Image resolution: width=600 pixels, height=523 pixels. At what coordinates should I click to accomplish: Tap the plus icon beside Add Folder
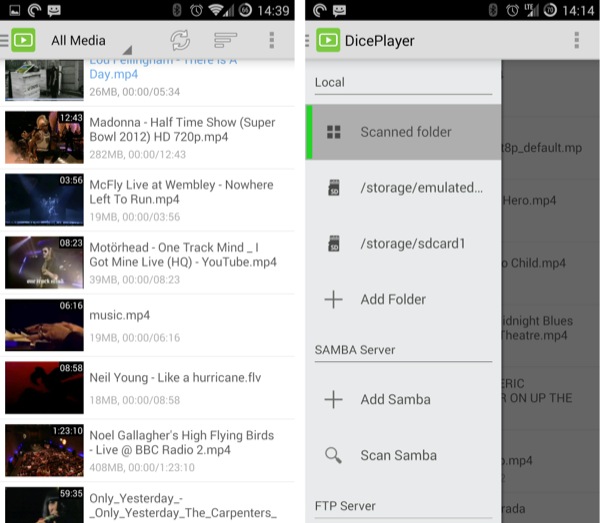[334, 300]
